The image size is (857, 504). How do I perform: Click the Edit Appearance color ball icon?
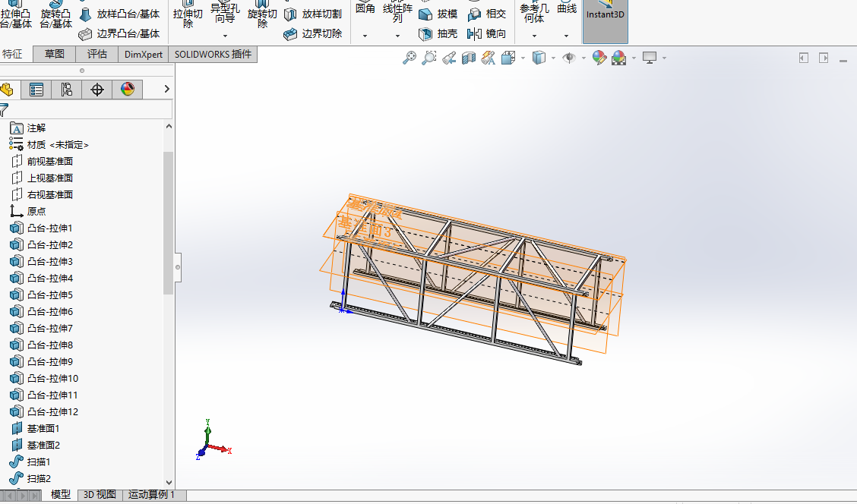pyautogui.click(x=599, y=58)
